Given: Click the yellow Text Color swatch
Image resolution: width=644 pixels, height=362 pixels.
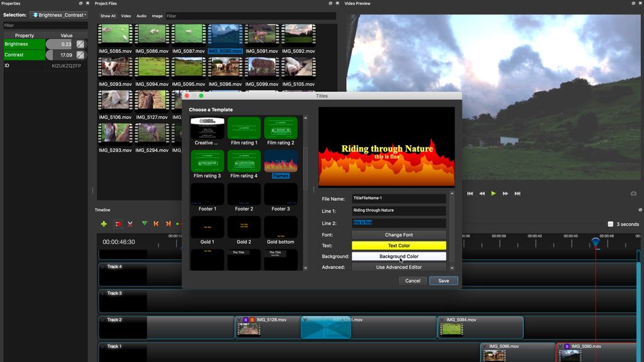Looking at the screenshot, I should coord(399,245).
